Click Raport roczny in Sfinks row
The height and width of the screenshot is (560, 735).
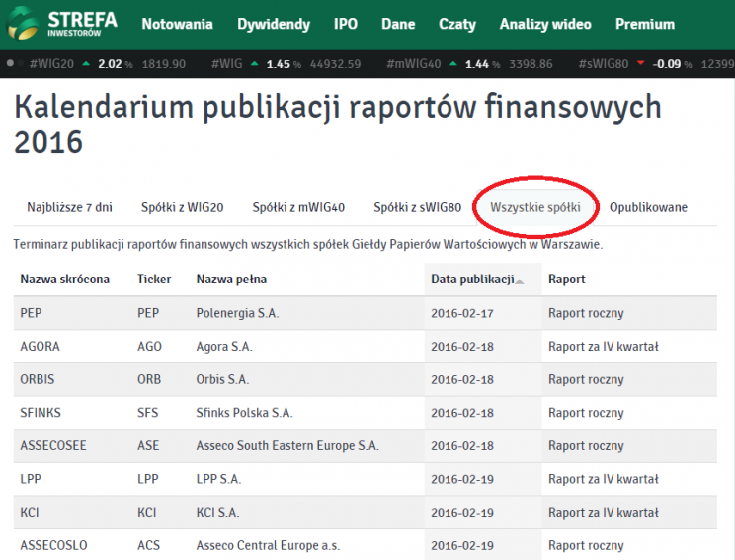tap(586, 413)
